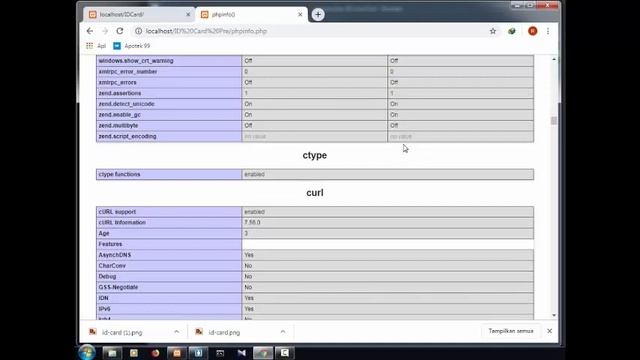Select the IPv6 row label

pos(104,309)
